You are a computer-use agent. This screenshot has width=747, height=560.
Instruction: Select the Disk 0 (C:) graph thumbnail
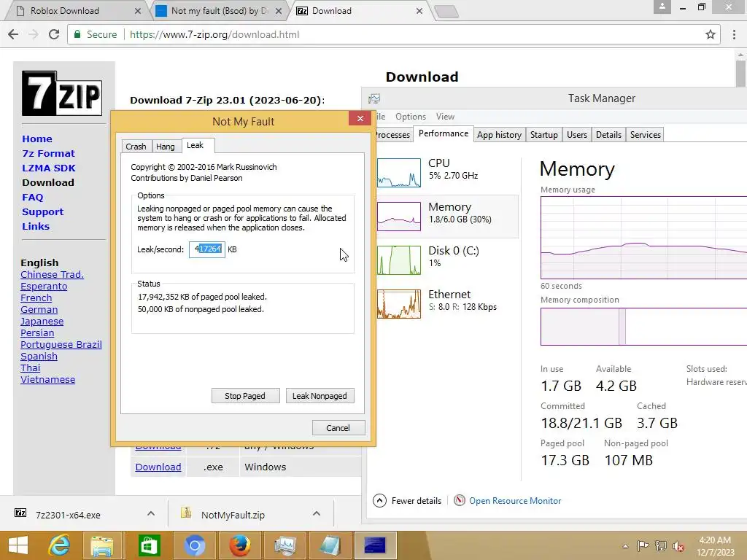tap(399, 260)
